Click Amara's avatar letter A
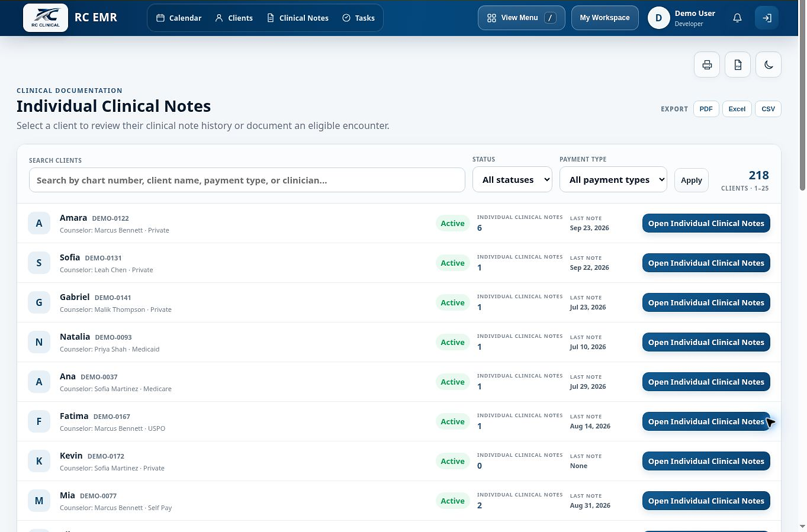The image size is (807, 532). point(39,223)
